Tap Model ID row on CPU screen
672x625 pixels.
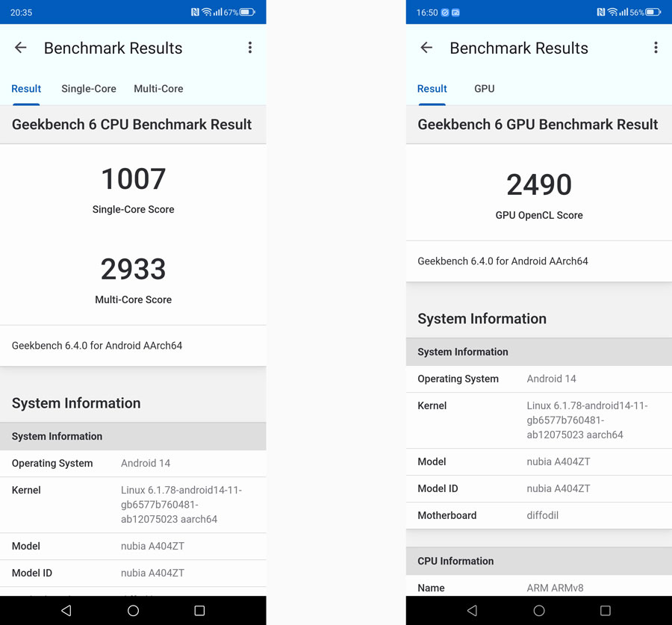pyautogui.click(x=133, y=573)
